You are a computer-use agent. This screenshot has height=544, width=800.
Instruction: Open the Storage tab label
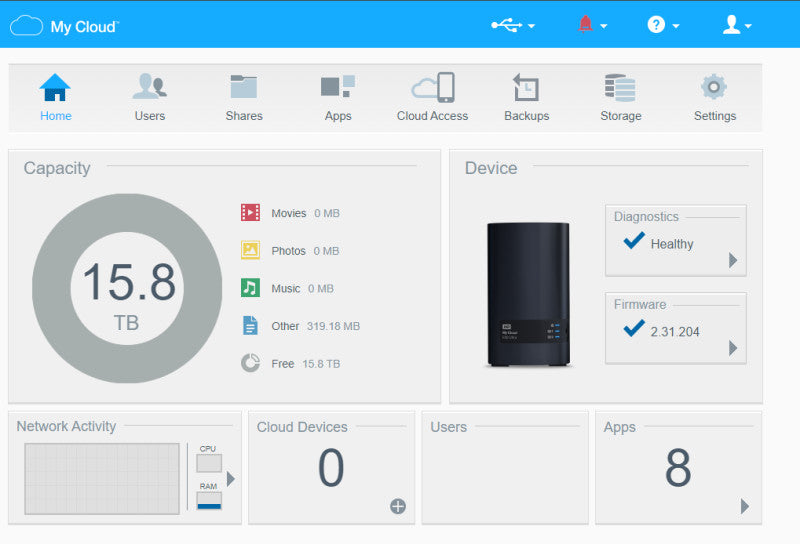coord(620,116)
